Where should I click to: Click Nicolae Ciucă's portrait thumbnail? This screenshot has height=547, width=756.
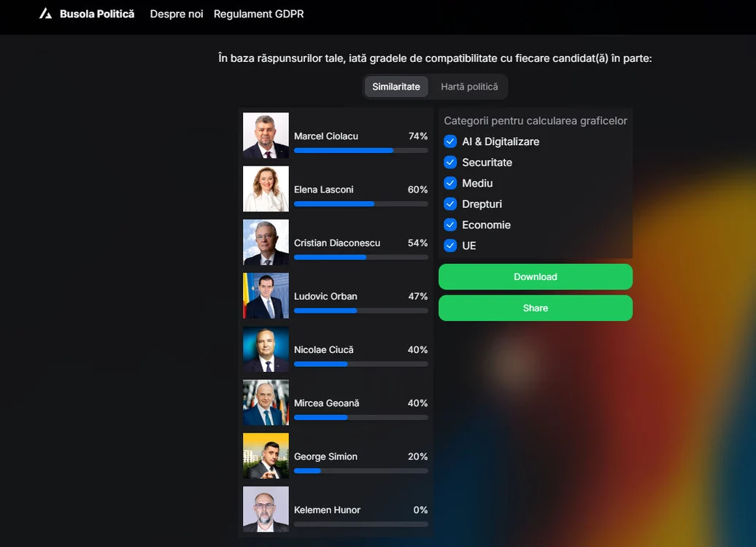266,349
